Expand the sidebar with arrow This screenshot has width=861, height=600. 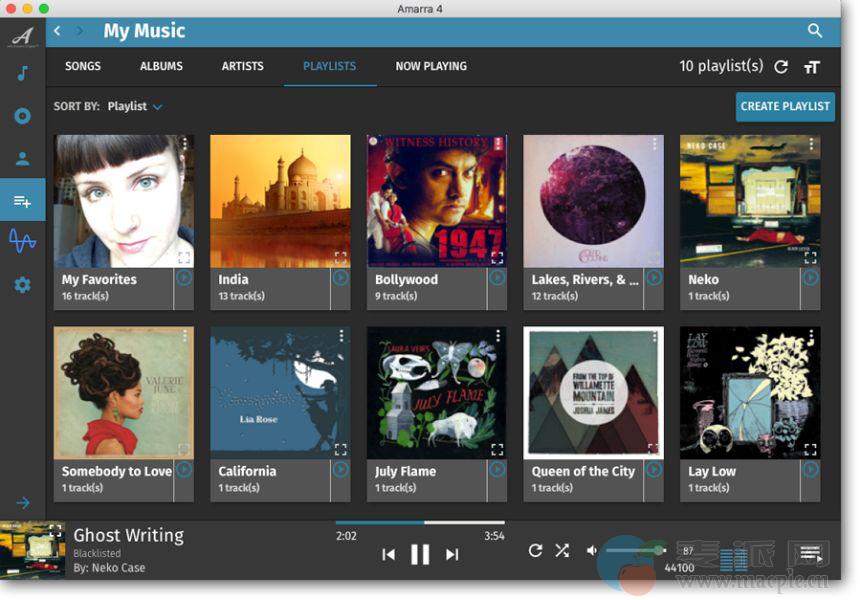click(x=22, y=503)
